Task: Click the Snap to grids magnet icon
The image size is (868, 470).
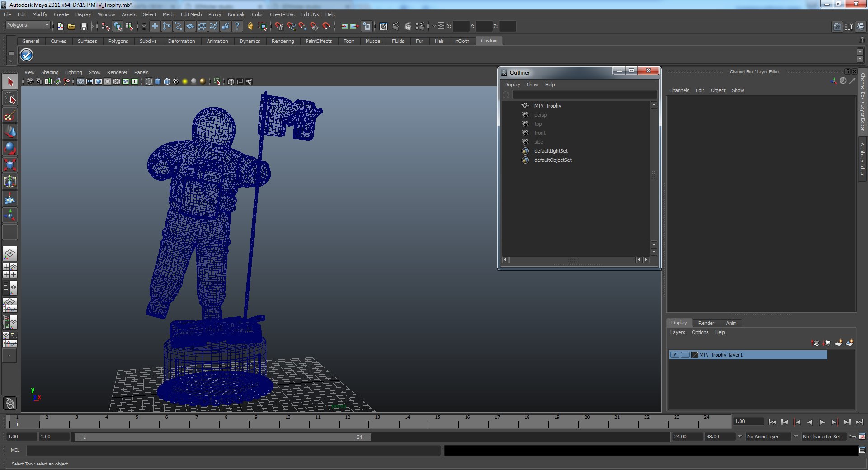Action: click(279, 26)
